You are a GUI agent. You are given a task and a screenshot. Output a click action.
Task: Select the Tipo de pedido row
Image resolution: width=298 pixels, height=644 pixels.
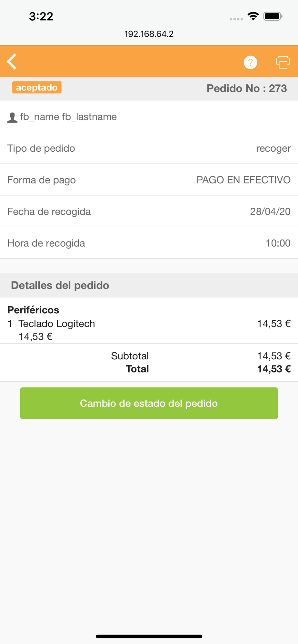click(x=149, y=148)
